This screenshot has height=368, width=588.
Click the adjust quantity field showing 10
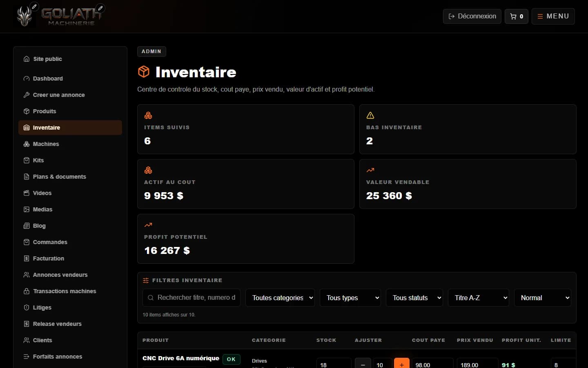point(383,364)
